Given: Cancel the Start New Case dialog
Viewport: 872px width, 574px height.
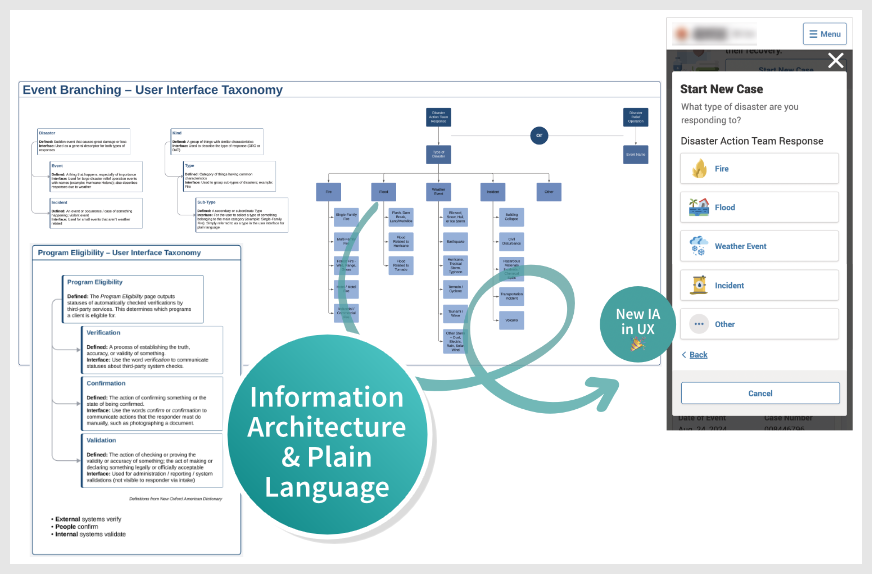Looking at the screenshot, I should click(760, 393).
